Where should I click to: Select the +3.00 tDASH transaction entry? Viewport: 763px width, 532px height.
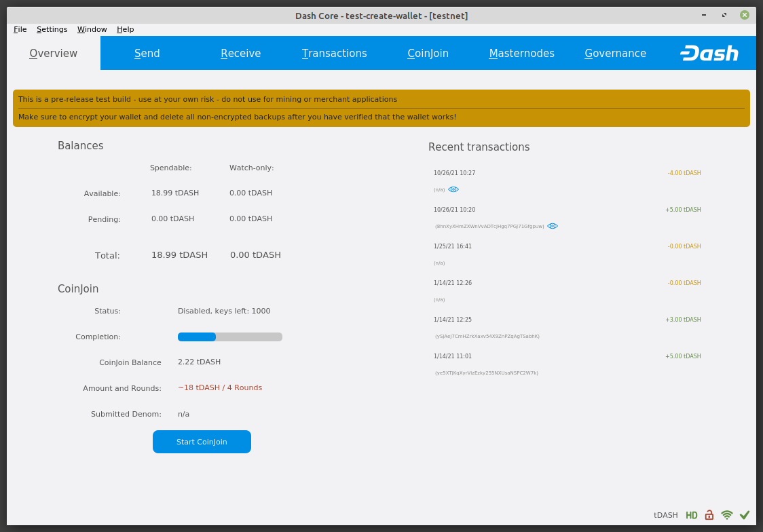click(x=567, y=327)
